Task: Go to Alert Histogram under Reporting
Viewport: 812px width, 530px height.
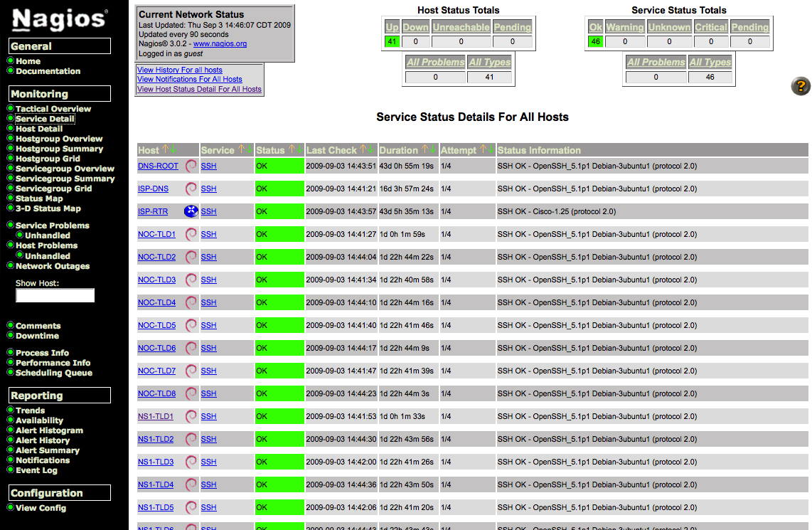Action: (49, 430)
